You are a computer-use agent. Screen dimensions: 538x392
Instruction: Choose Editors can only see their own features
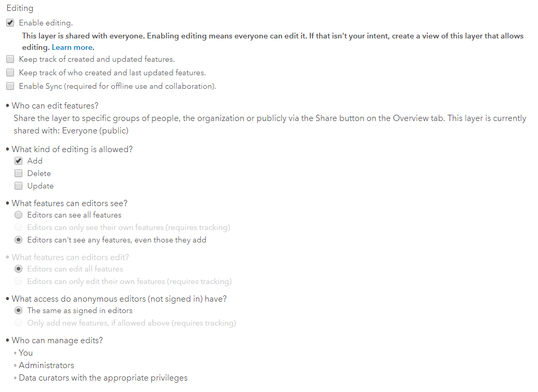tap(19, 227)
